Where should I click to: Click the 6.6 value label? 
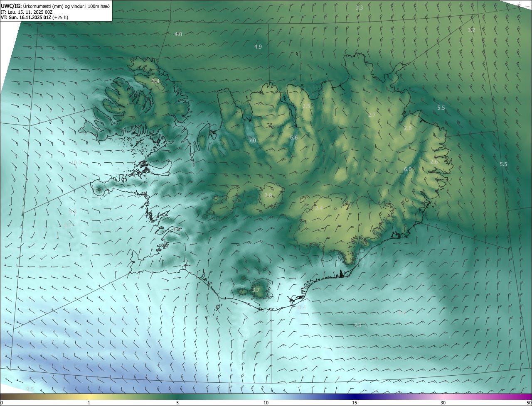(x=294, y=137)
